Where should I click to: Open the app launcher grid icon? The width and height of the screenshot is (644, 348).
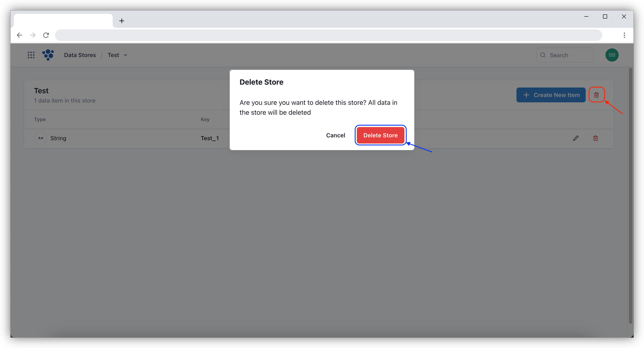31,55
